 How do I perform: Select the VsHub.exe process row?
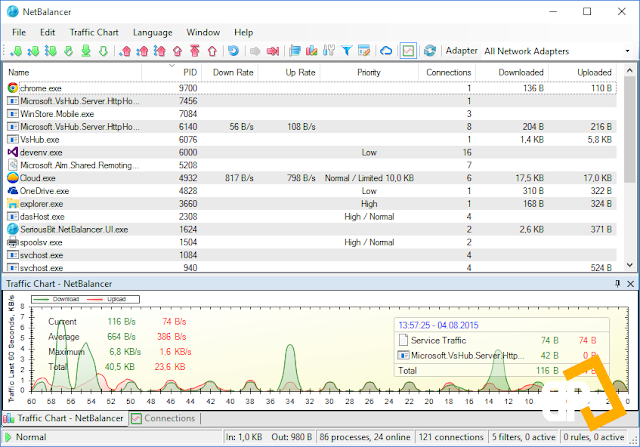tap(310, 140)
